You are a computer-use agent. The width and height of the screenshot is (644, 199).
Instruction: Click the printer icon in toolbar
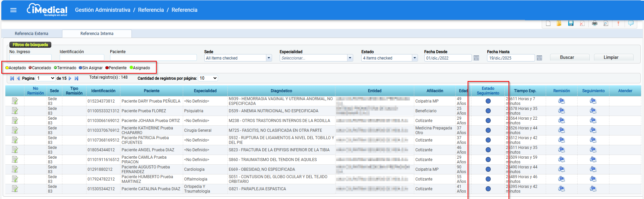594,23
